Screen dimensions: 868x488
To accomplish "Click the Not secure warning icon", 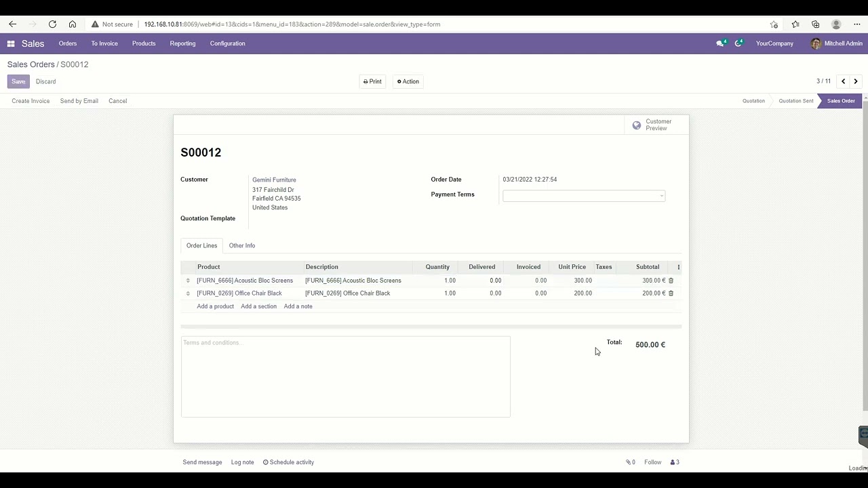I will tap(95, 24).
